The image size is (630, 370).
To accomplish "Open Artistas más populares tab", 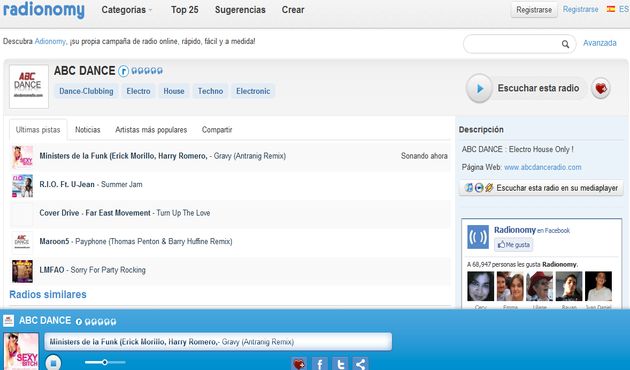I will coord(151,130).
